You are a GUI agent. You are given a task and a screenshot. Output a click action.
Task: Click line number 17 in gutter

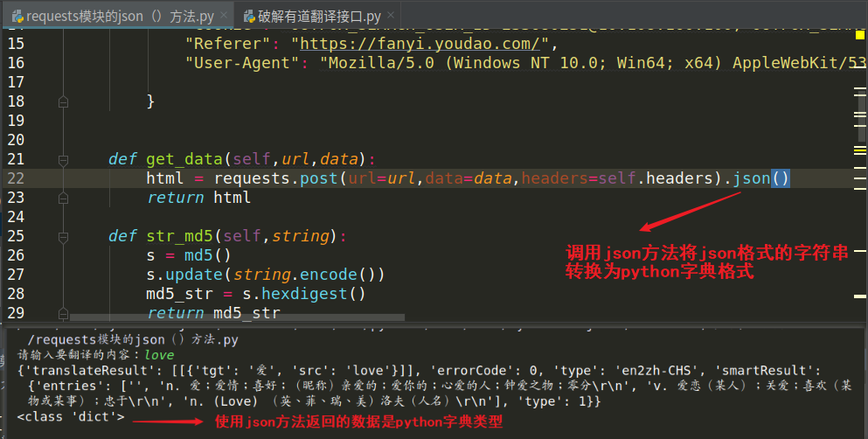pyautogui.click(x=16, y=82)
